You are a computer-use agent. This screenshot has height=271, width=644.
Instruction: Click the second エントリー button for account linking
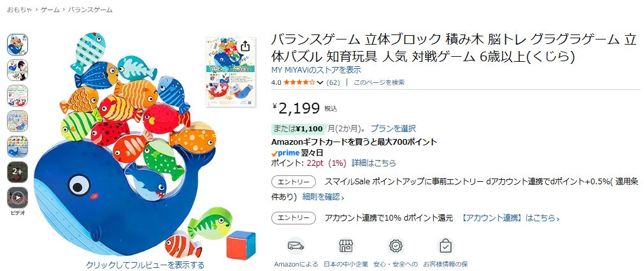point(293,218)
